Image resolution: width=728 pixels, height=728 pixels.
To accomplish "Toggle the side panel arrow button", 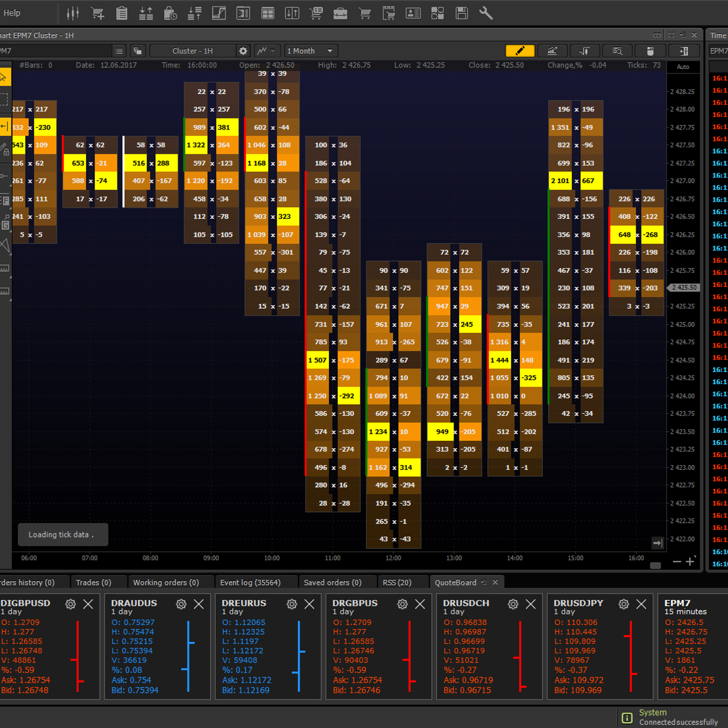I will tap(683, 51).
